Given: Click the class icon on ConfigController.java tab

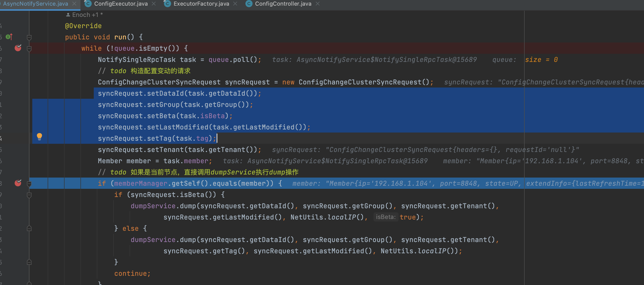Looking at the screenshot, I should (x=249, y=4).
